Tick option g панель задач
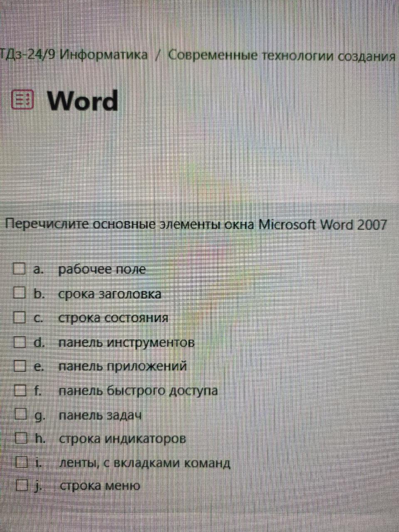 (x=21, y=414)
